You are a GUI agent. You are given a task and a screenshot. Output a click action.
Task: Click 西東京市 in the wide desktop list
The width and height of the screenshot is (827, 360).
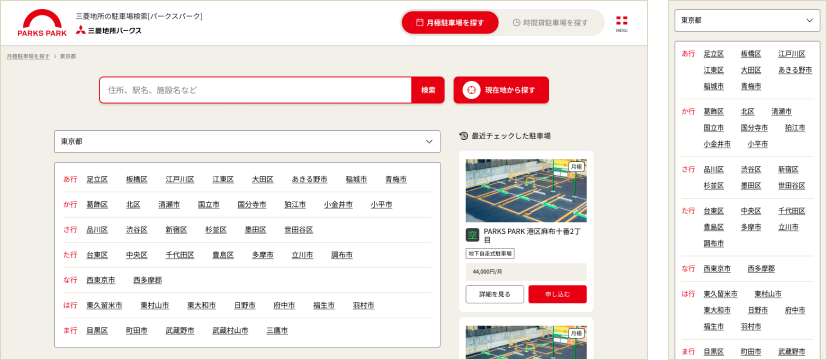pos(101,280)
